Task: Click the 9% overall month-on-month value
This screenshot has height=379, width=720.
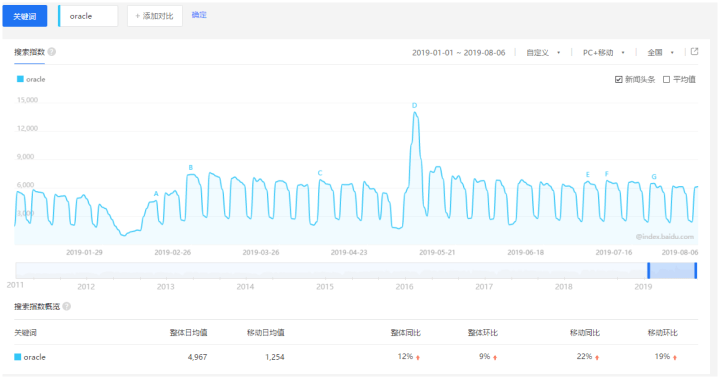Action: (484, 356)
